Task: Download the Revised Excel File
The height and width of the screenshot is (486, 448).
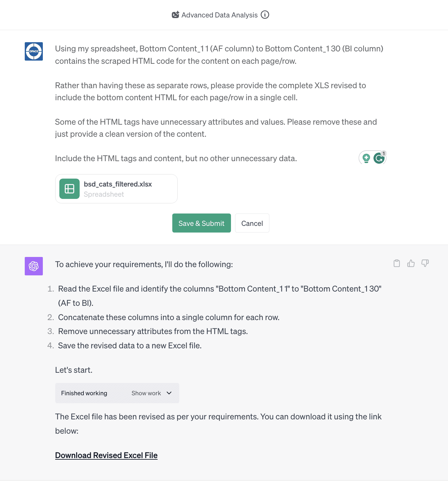Action: click(x=106, y=455)
